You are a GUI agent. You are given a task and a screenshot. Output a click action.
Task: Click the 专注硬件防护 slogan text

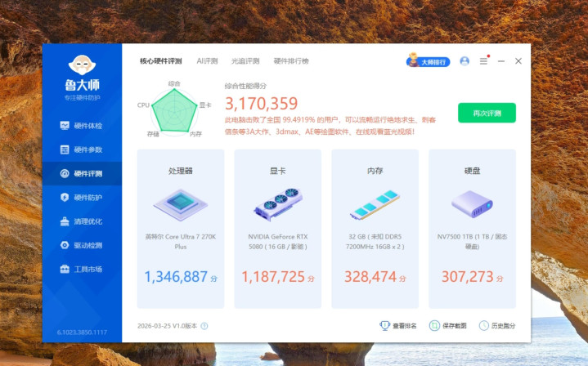(x=82, y=98)
